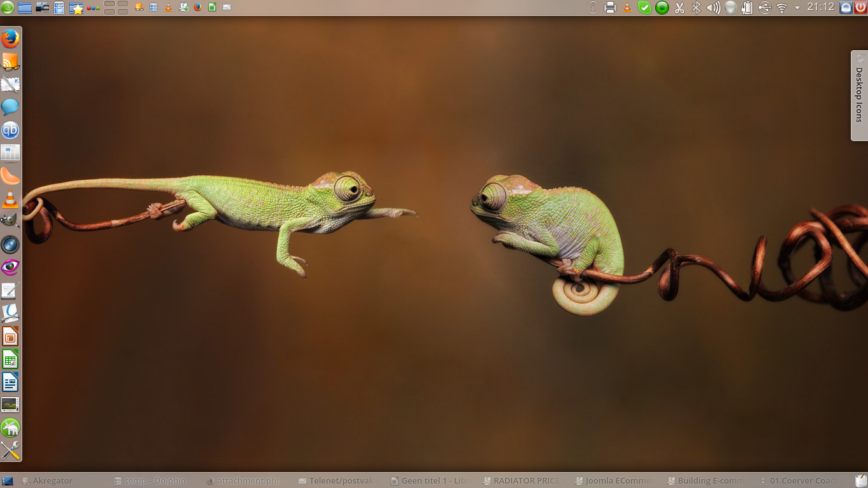Open LibreOffice Calc in the dock

tap(10, 360)
